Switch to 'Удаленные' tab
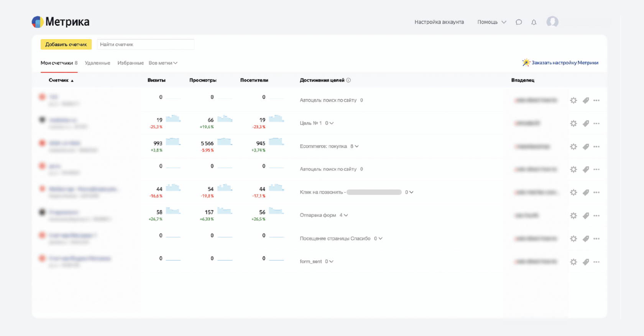This screenshot has width=644, height=336. [x=97, y=63]
